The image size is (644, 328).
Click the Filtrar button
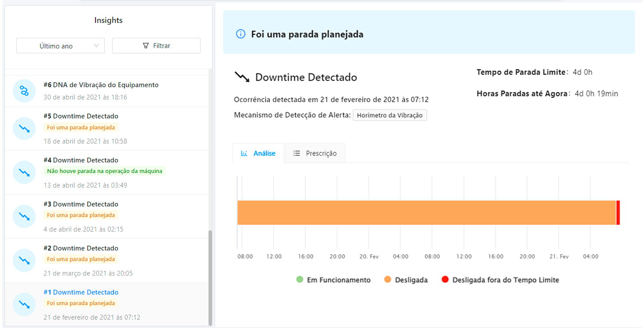[156, 46]
